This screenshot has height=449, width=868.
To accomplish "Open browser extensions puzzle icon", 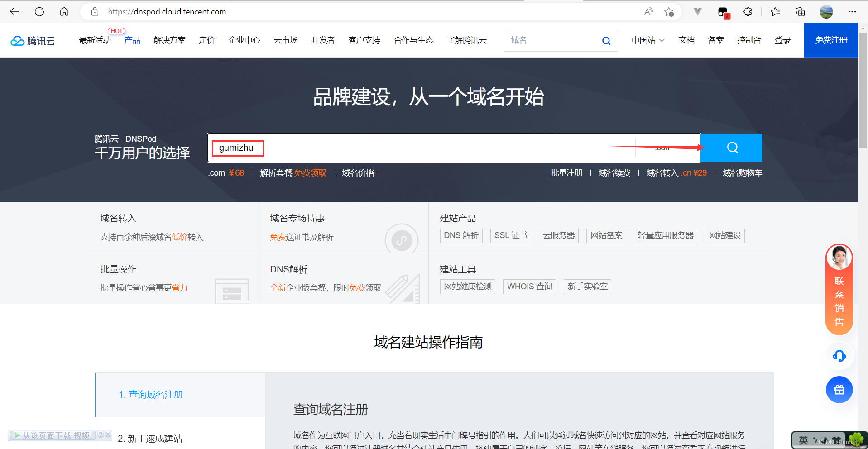I will tap(748, 12).
